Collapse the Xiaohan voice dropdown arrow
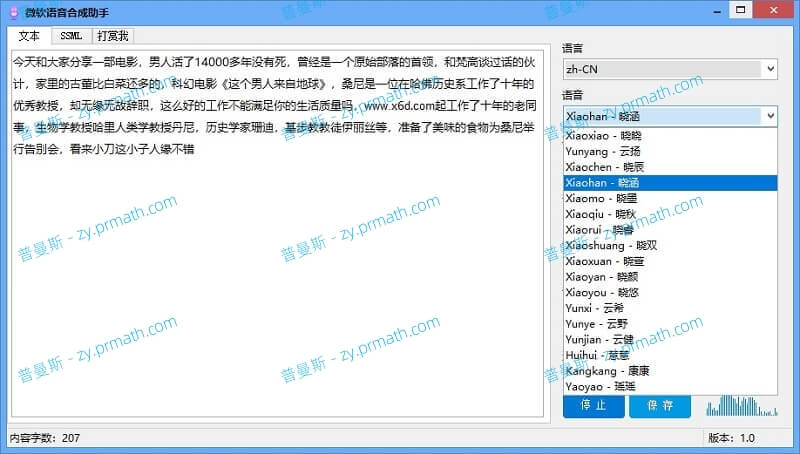This screenshot has width=800, height=454. point(770,116)
